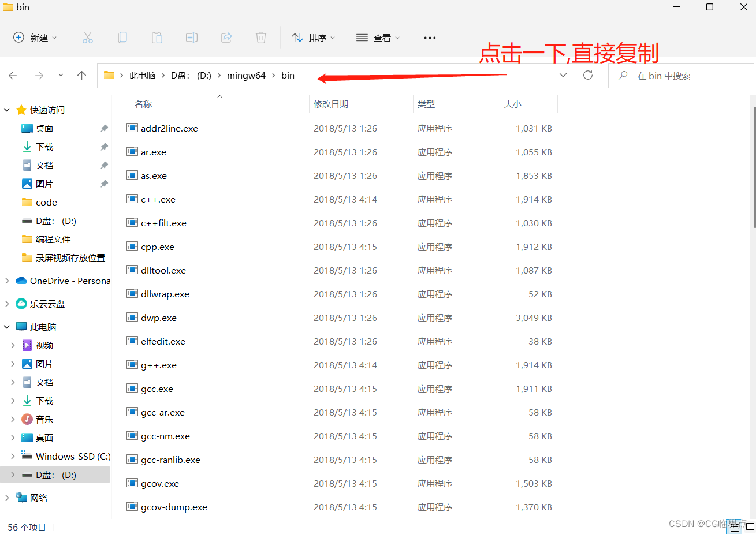Sort by 修改日期 column header
The image size is (756, 534).
tap(331, 104)
